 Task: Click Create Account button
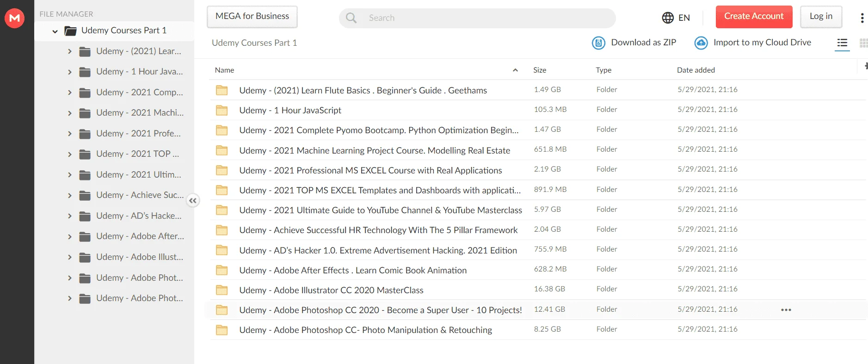[754, 17]
